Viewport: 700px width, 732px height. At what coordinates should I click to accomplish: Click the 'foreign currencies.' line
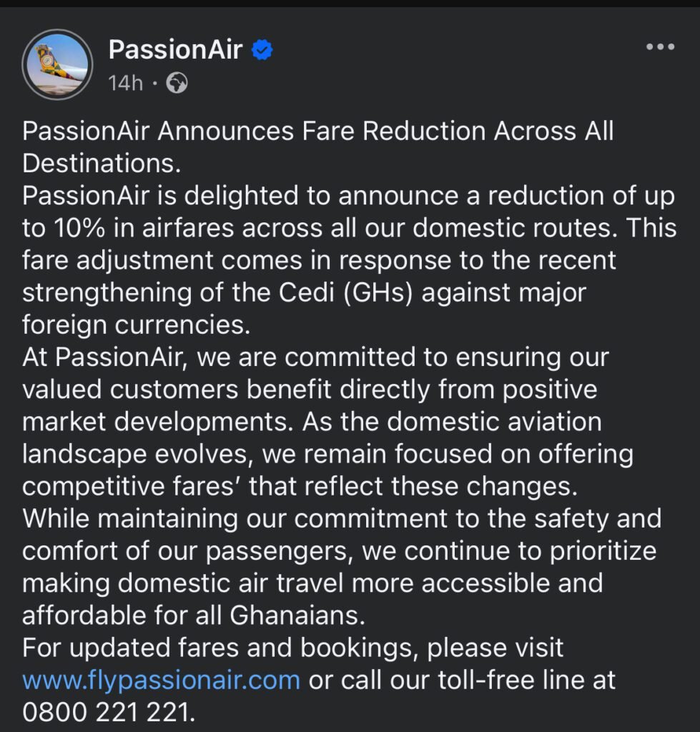[137, 325]
